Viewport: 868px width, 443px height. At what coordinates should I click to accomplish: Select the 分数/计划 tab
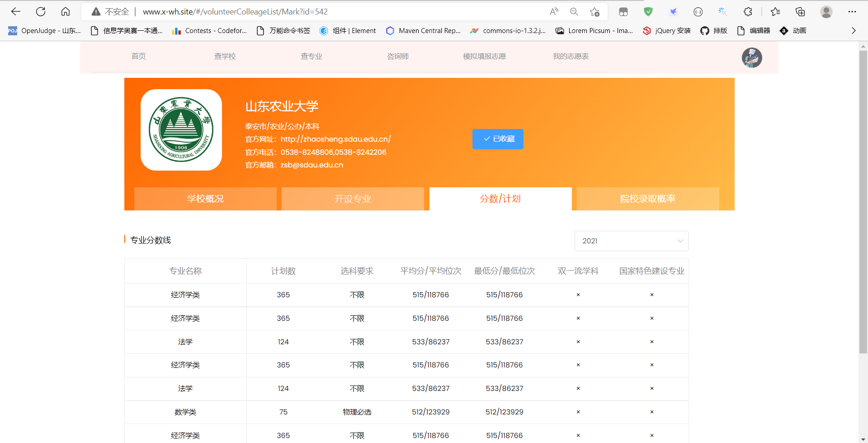pyautogui.click(x=500, y=199)
